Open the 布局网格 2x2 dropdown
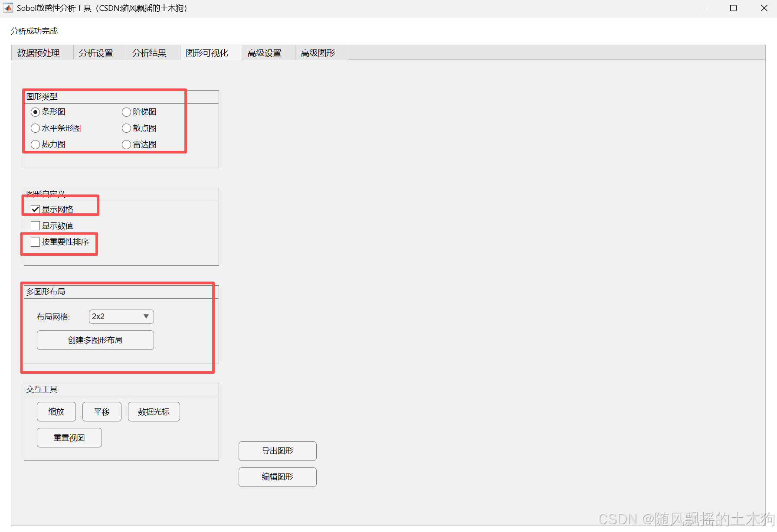Viewport: 777px width, 532px height. pyautogui.click(x=121, y=317)
